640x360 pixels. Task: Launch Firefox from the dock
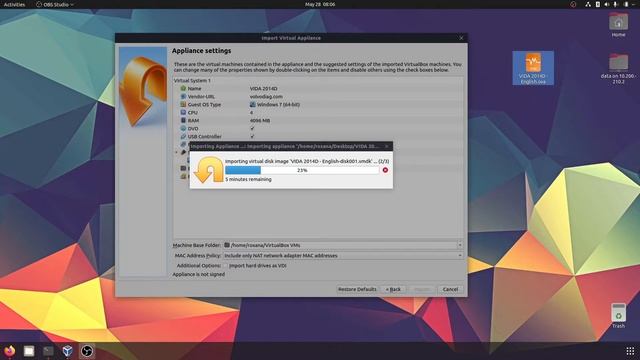point(9,351)
